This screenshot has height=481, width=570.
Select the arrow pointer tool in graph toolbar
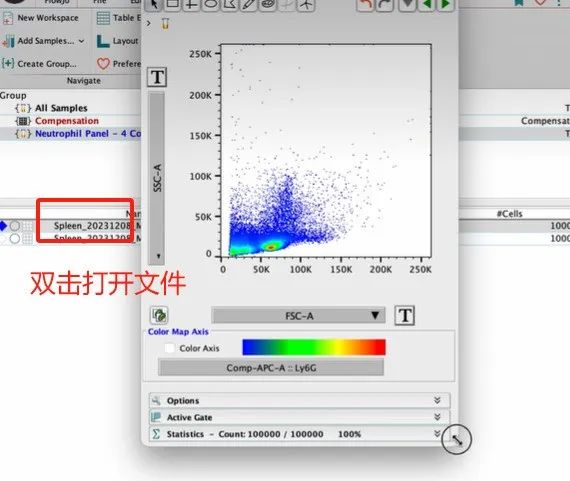coord(154,4)
